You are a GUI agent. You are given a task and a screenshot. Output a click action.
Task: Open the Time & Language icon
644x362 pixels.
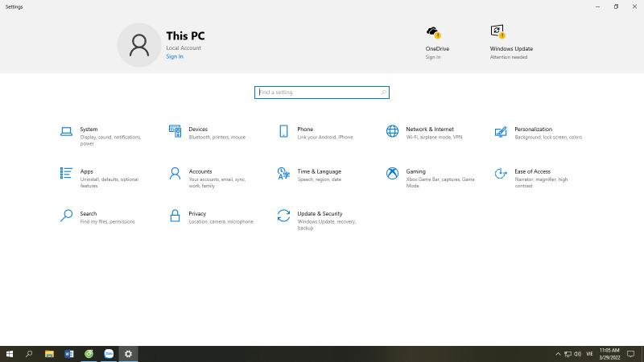point(283,174)
